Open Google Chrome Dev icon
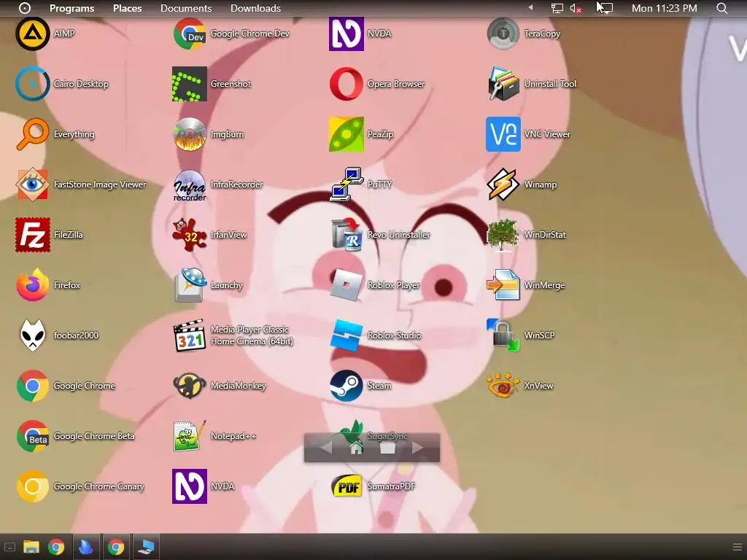The image size is (747, 560). click(x=190, y=34)
